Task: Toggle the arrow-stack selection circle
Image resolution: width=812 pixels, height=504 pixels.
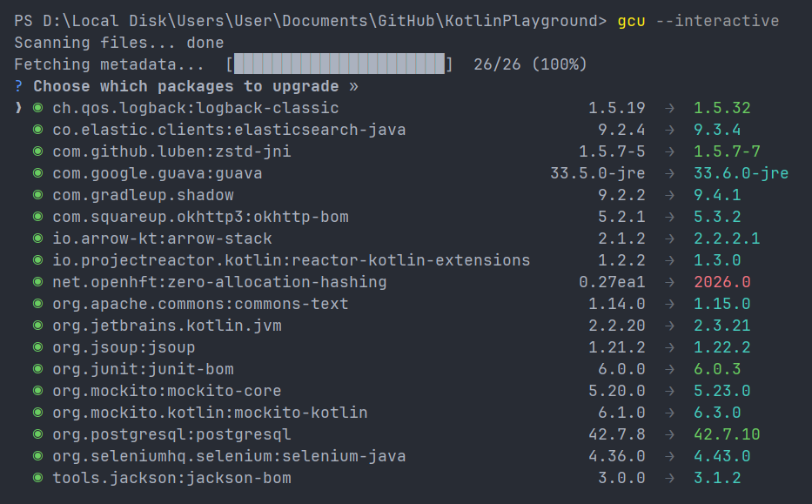Action: [37, 239]
